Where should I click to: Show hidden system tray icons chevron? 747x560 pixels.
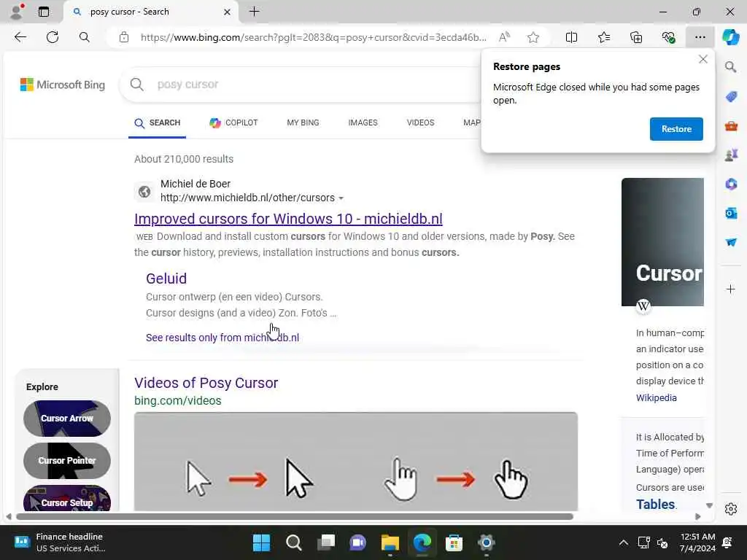(623, 542)
